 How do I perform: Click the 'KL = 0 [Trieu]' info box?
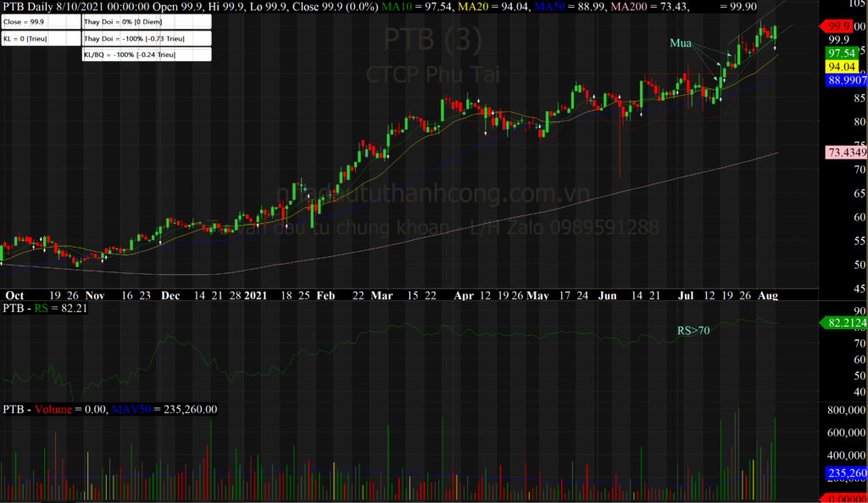pyautogui.click(x=41, y=38)
